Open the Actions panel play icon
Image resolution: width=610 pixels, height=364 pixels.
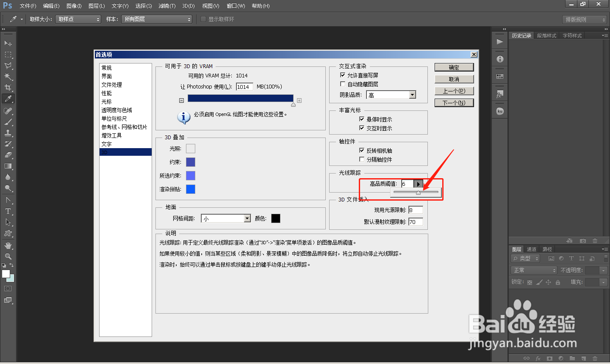(x=500, y=41)
